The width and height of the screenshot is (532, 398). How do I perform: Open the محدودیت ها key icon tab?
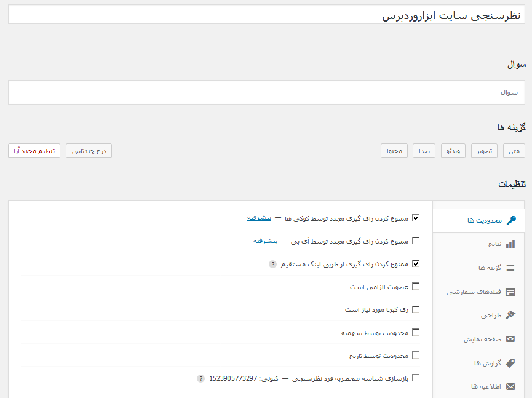511,220
